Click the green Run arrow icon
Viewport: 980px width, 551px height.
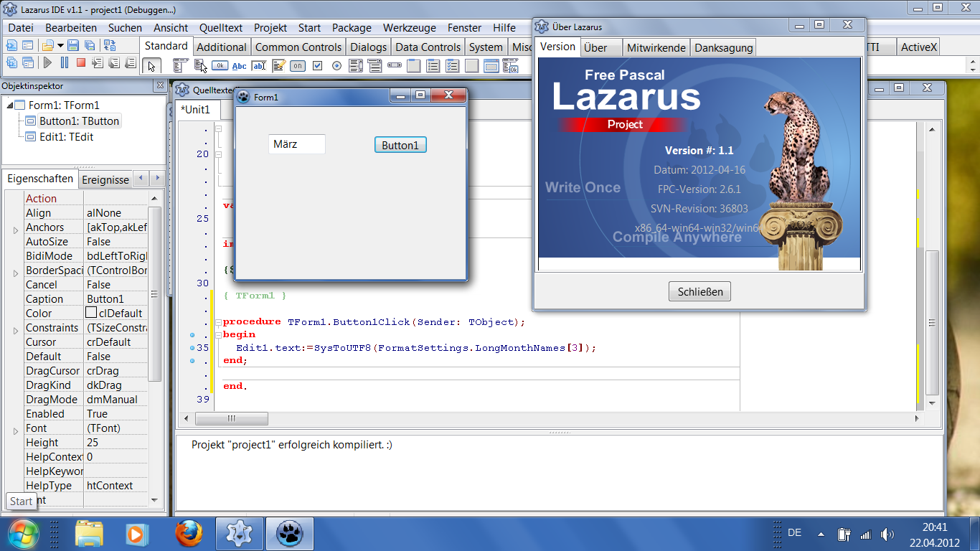click(47, 62)
